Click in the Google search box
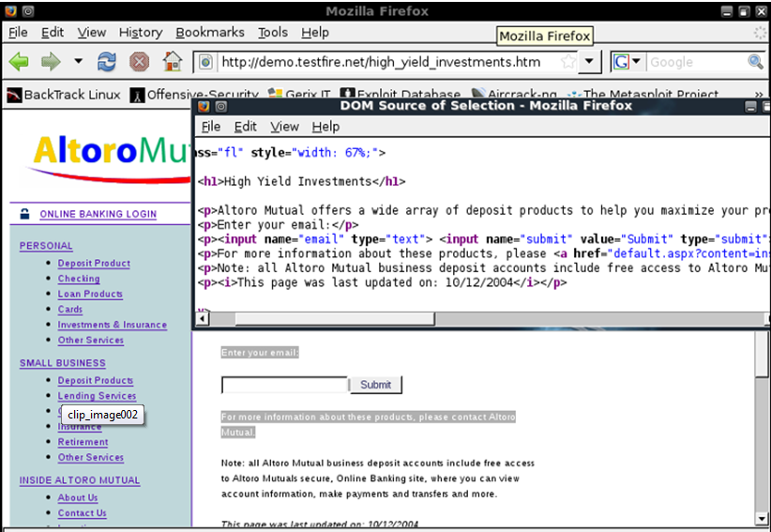This screenshot has width=771, height=532. 695,62
